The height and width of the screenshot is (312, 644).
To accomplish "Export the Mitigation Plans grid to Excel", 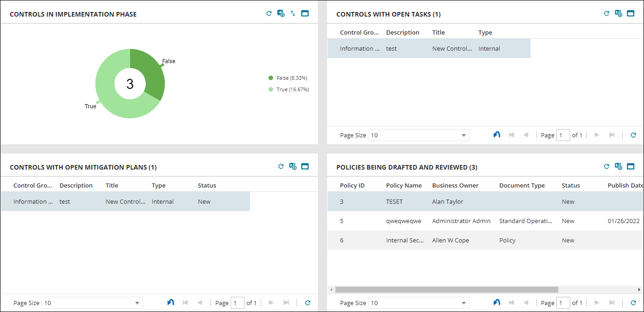I will click(x=293, y=166).
